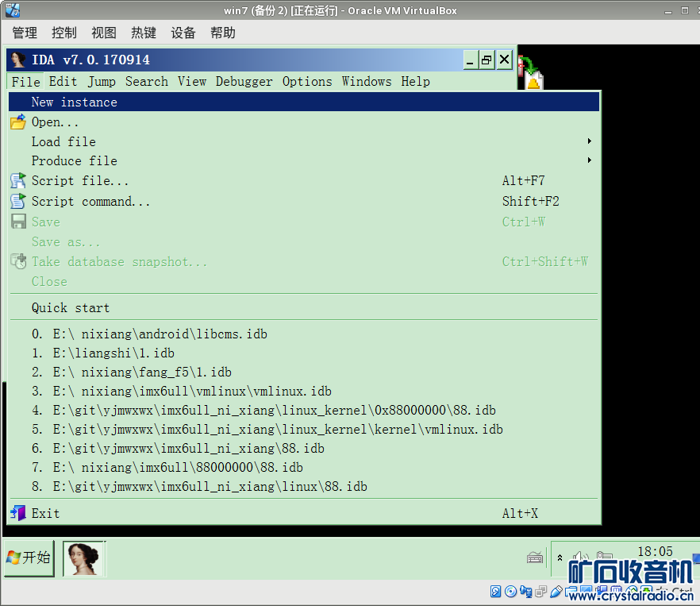Open recent file 3 vmlinux\vmlinux.idb

pyautogui.click(x=303, y=391)
